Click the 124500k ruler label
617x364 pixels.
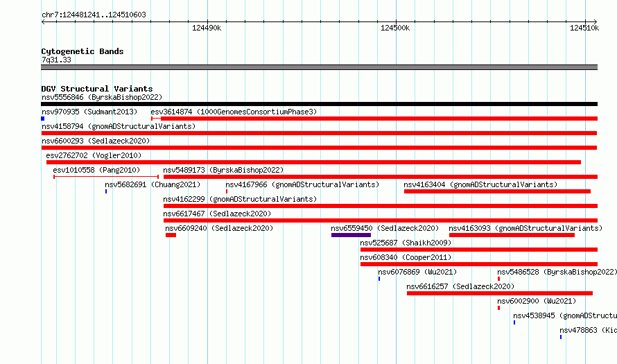click(x=395, y=28)
